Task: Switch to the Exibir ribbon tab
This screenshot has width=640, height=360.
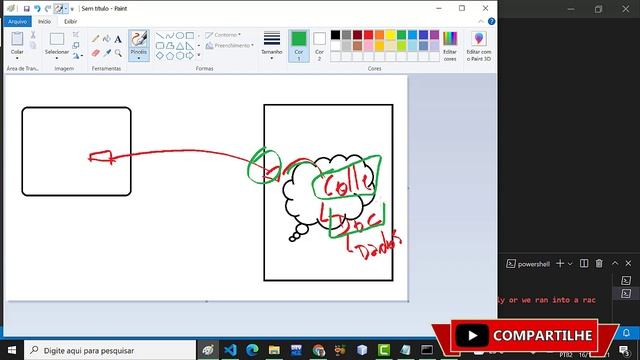Action: point(70,21)
